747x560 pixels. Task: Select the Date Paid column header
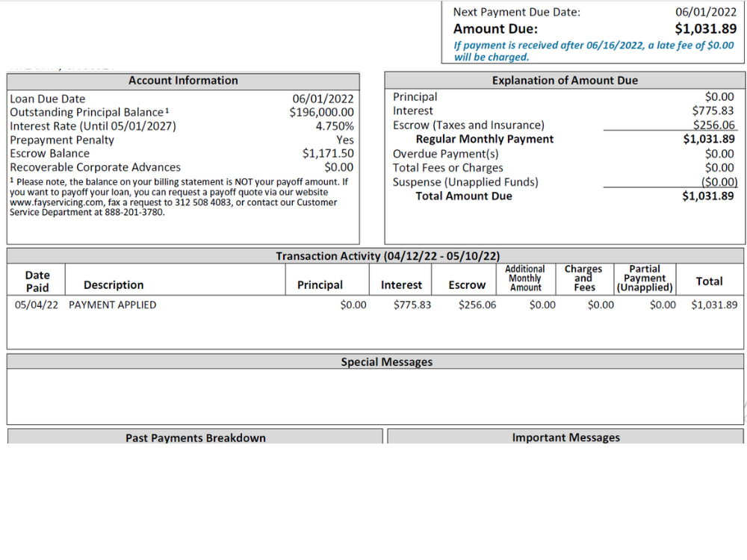pyautogui.click(x=37, y=281)
